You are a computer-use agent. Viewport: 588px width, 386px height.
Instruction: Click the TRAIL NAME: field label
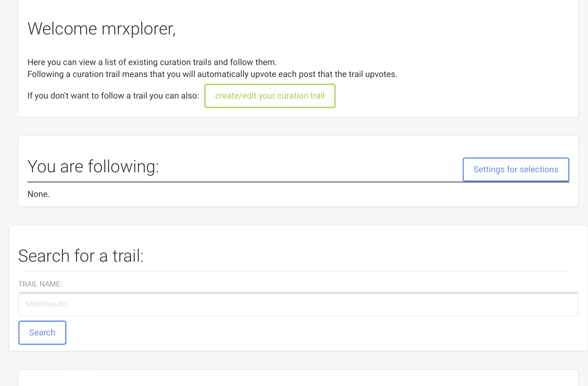coord(40,284)
